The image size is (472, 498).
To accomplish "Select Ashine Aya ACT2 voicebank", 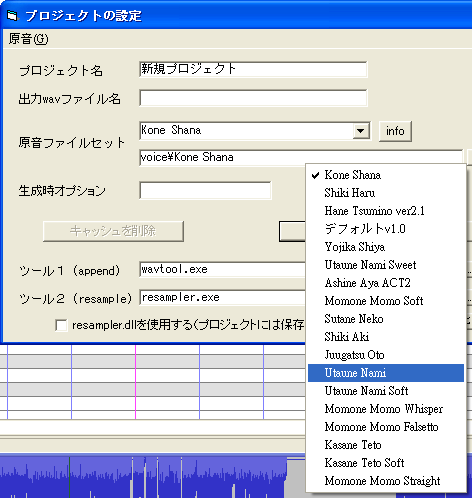I will 386,283.
